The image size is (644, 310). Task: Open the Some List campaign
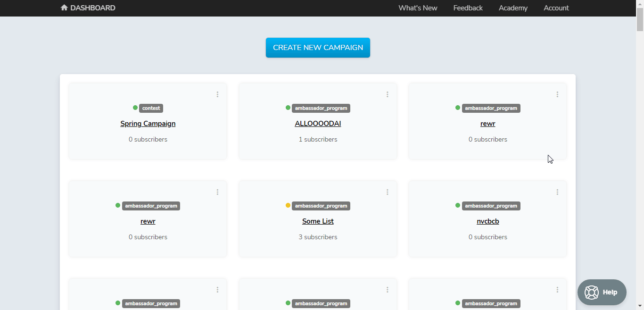point(318,221)
